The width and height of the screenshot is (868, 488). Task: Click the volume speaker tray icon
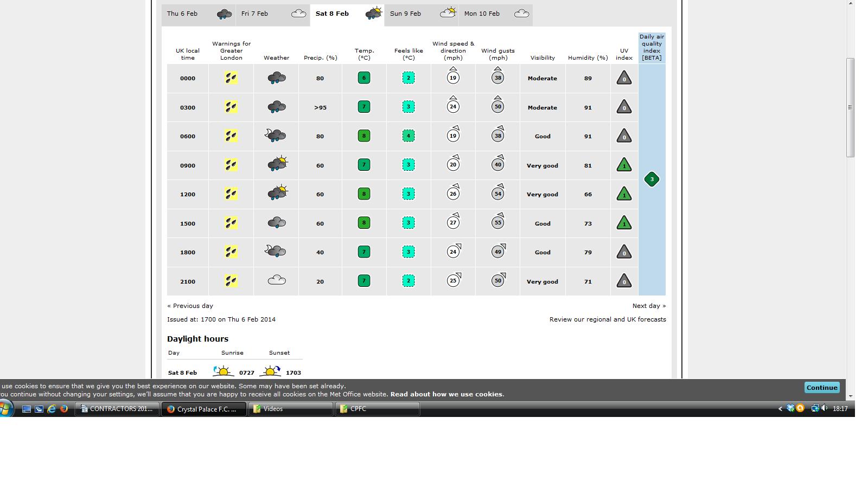tap(824, 409)
